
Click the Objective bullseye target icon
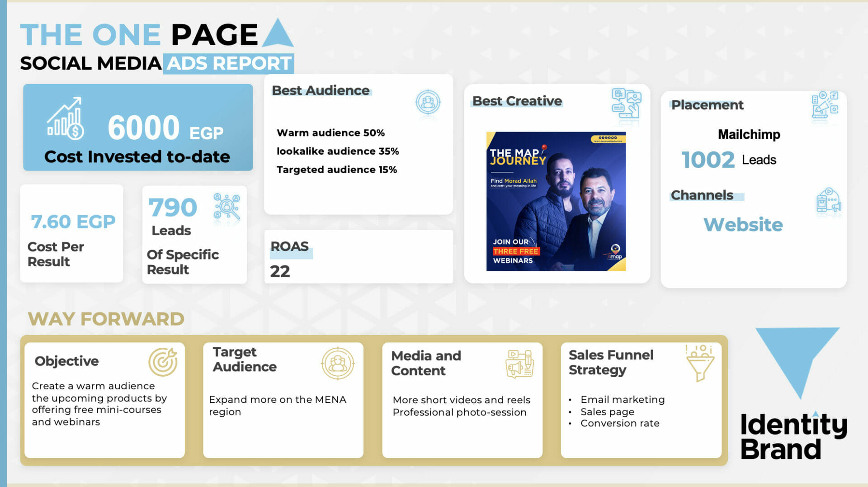(163, 362)
